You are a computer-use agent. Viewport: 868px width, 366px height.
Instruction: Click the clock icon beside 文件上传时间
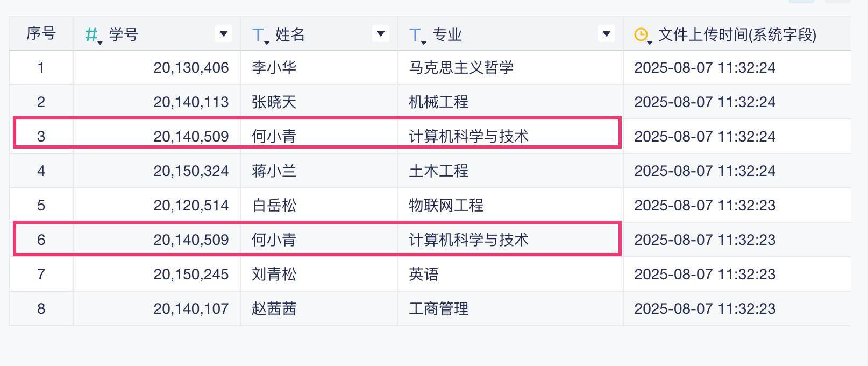point(642,35)
